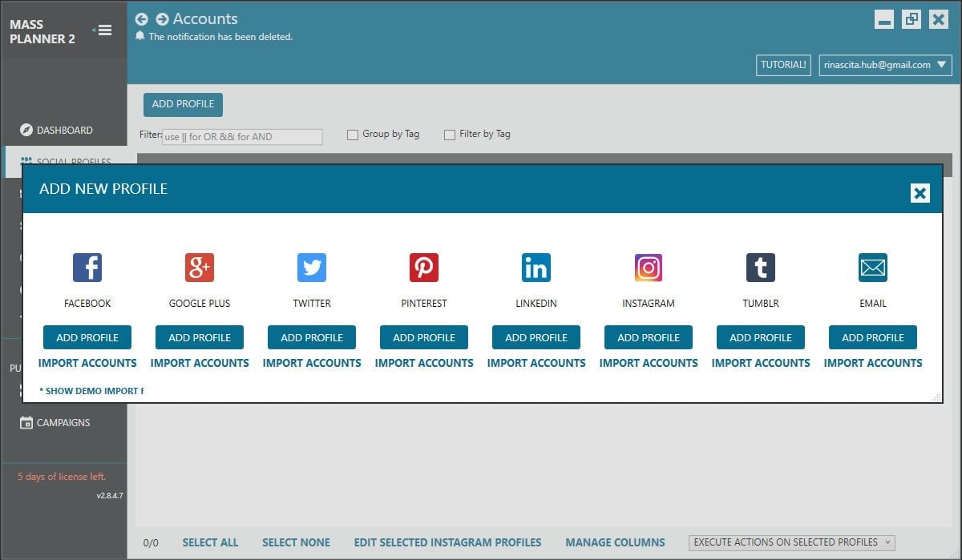Screen dimensions: 962x560
Task: Go forward with the right arrow icon
Action: (x=162, y=18)
